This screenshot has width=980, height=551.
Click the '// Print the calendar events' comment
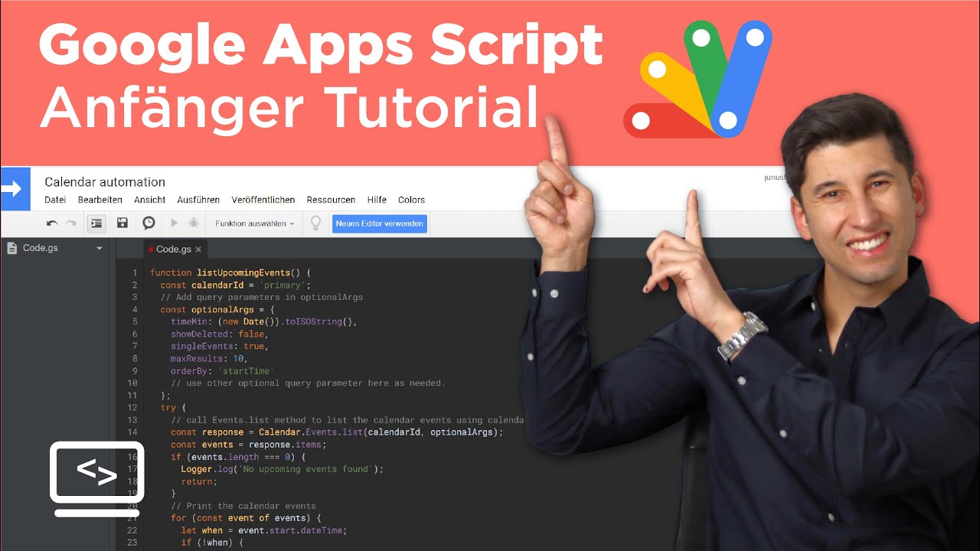point(243,505)
